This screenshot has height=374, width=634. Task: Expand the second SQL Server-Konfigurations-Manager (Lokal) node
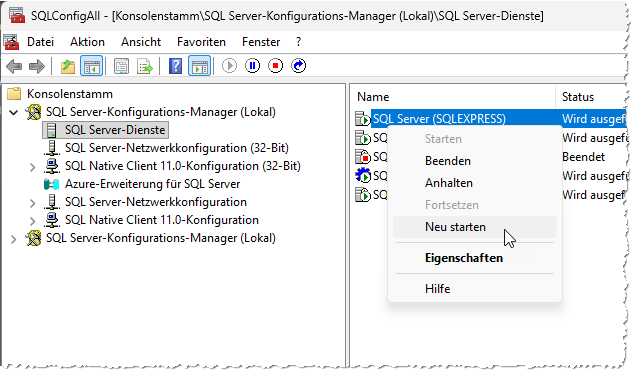[x=14, y=239]
